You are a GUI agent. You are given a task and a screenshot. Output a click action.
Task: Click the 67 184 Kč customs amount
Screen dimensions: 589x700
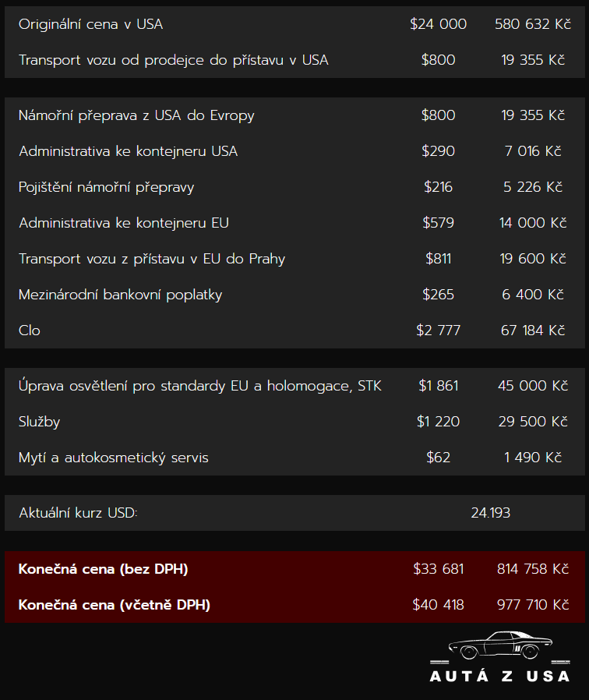pos(533,331)
